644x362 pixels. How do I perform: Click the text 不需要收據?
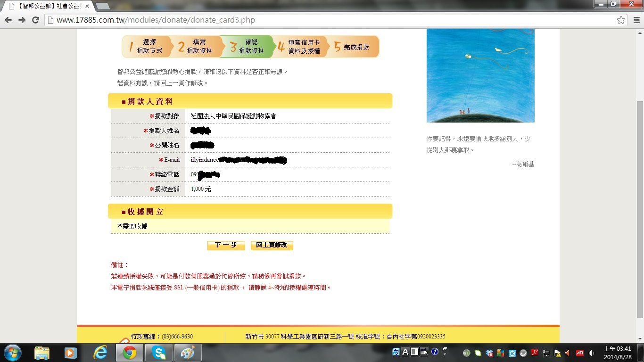pos(132,226)
